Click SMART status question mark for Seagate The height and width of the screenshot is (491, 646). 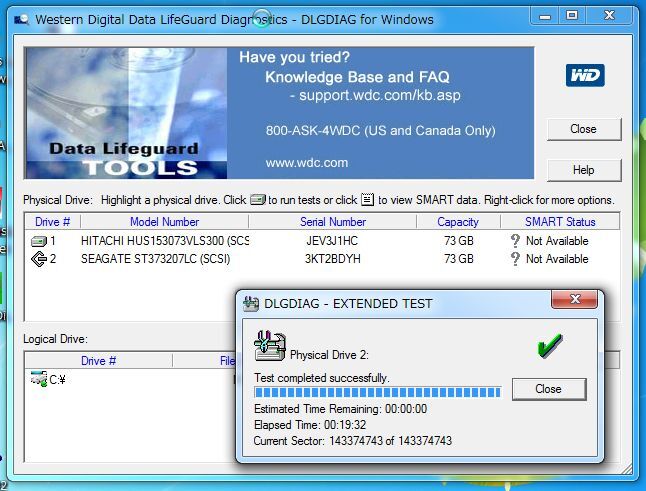(515, 259)
